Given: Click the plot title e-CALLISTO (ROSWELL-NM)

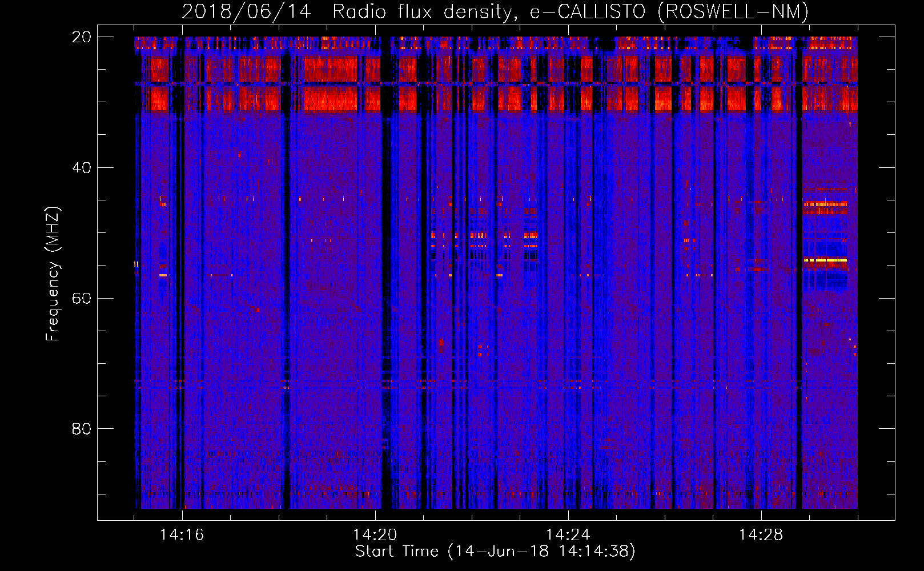Looking at the screenshot, I should pyautogui.click(x=669, y=12).
